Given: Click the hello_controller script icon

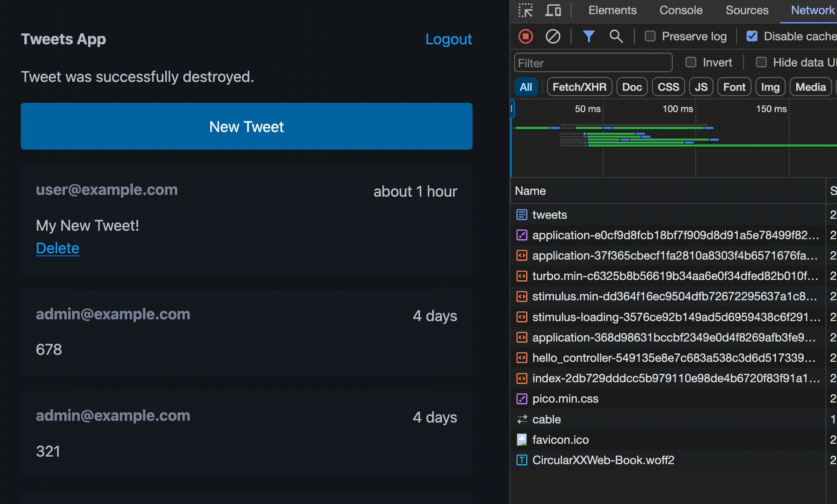Looking at the screenshot, I should (522, 358).
